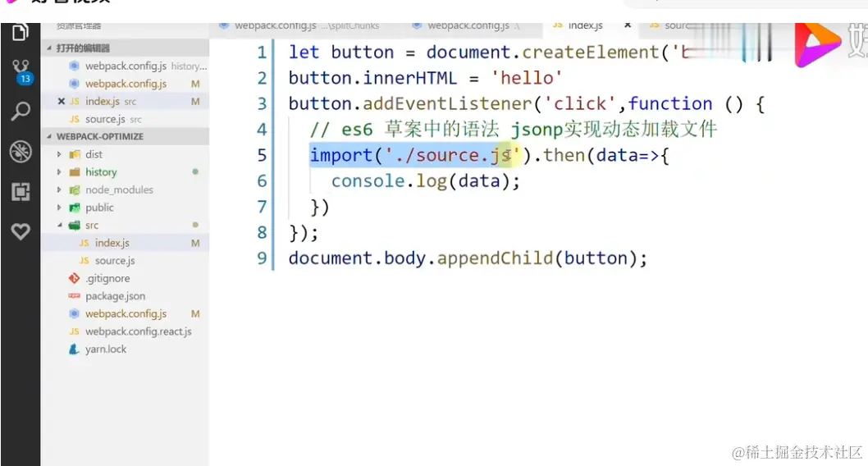
Task: Expand the history folder
Action: point(59,172)
